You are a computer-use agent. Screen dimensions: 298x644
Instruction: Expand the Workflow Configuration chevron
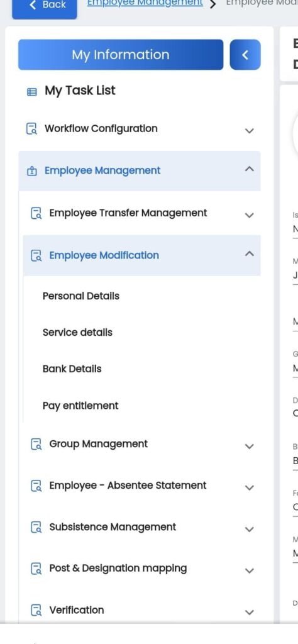tap(249, 131)
